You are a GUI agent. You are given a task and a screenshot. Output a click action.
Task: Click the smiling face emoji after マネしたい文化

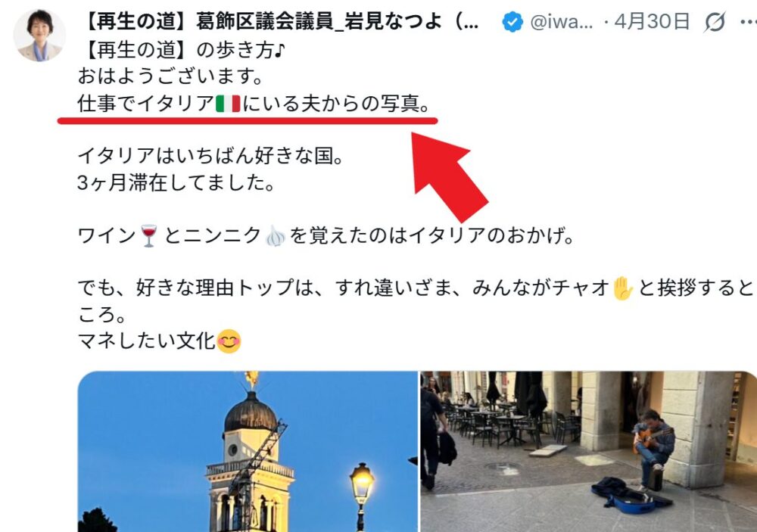pos(229,341)
